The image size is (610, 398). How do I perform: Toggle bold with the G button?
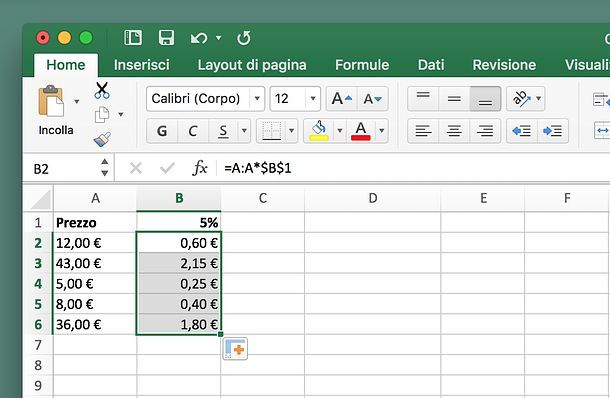tap(162, 131)
